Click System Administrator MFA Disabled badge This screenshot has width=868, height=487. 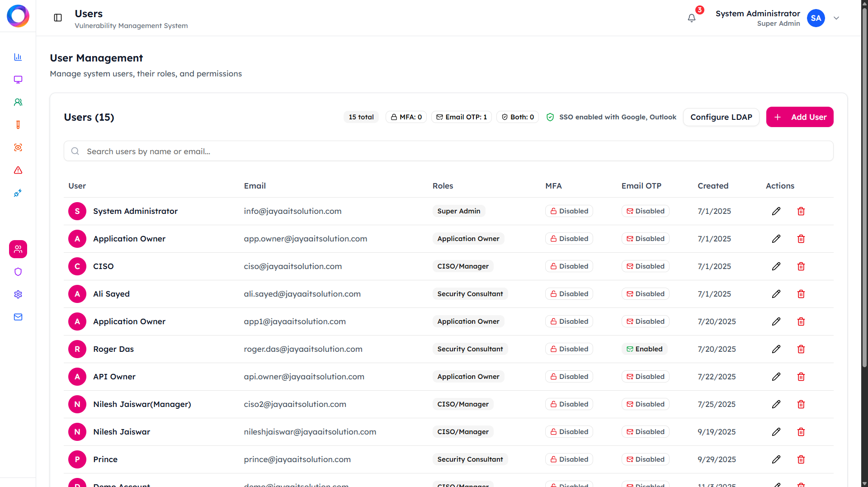(x=569, y=211)
